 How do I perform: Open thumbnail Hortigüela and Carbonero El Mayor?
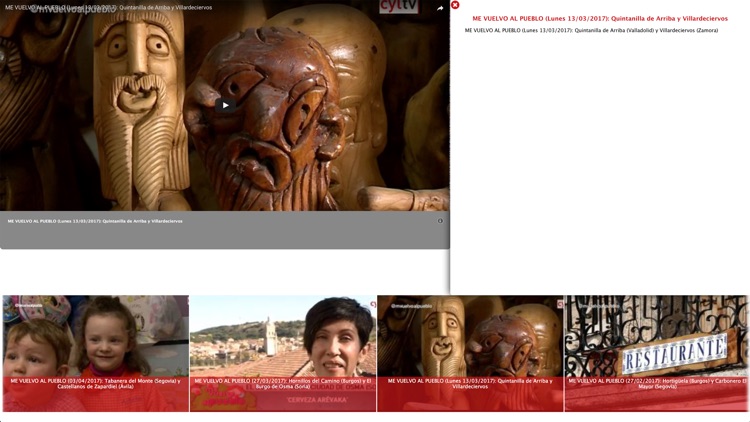click(x=656, y=353)
